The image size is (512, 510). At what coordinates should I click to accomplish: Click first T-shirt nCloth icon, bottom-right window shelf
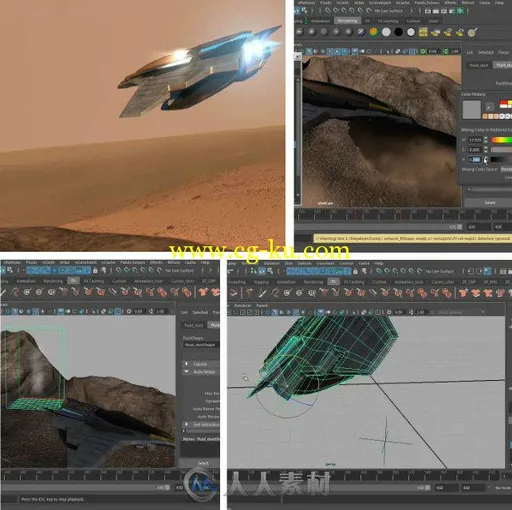(x=463, y=293)
